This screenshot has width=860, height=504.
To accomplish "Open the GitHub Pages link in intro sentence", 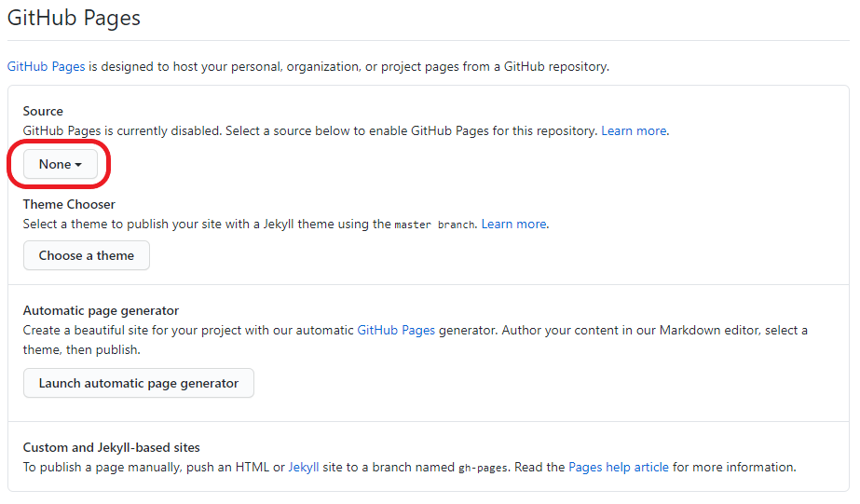I will coord(46,66).
